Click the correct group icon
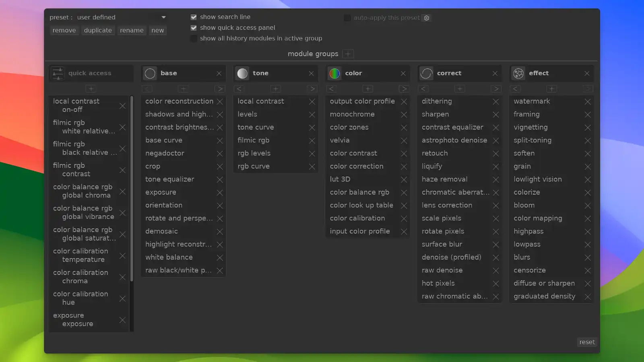 click(x=426, y=73)
